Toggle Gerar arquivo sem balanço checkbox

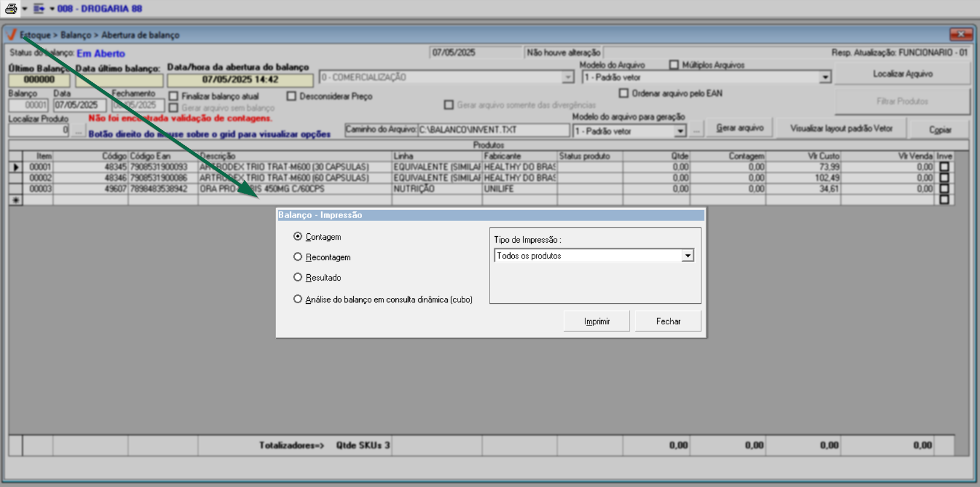pyautogui.click(x=174, y=107)
